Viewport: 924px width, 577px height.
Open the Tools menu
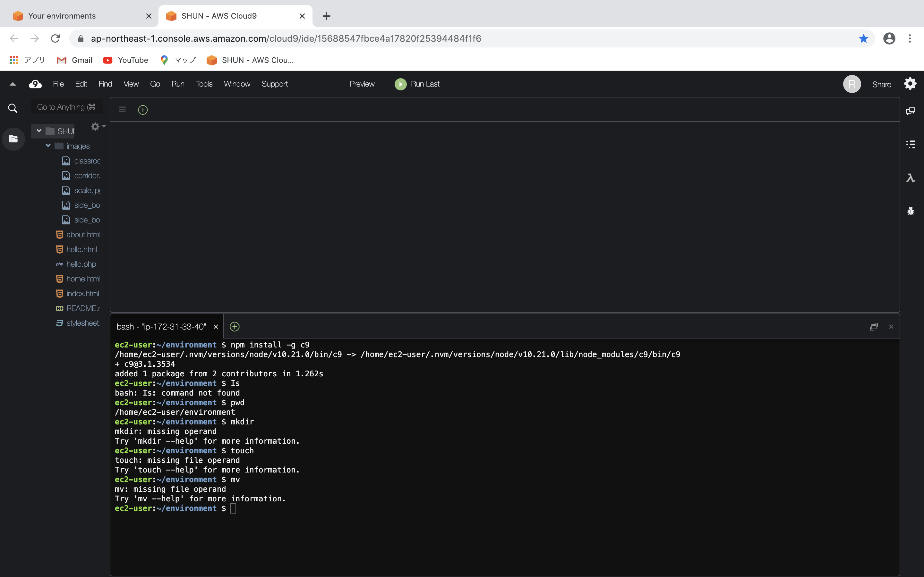204,84
